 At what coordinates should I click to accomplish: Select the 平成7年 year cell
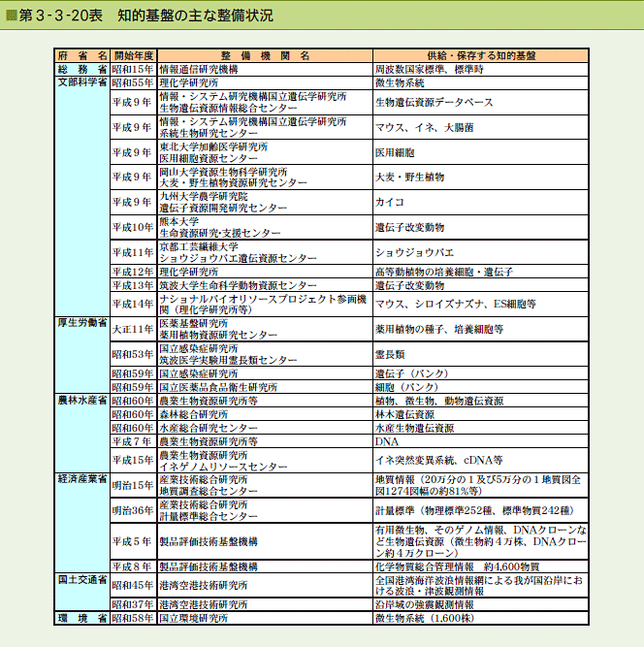[x=134, y=441]
